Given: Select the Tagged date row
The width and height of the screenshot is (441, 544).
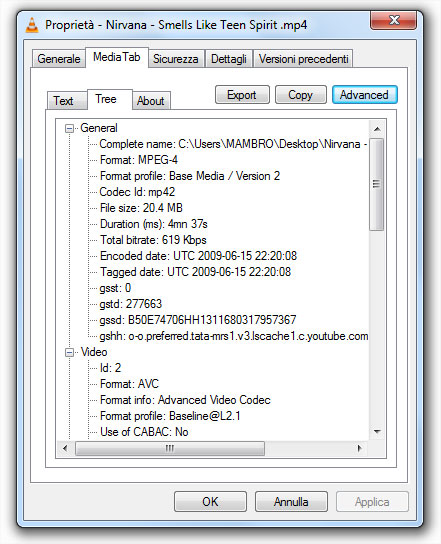Looking at the screenshot, I should click(x=195, y=272).
